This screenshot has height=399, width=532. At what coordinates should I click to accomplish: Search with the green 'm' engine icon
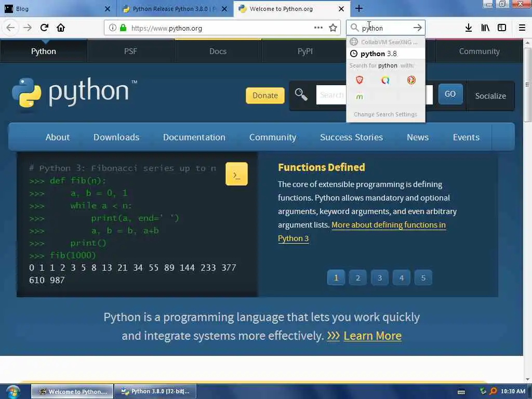[x=360, y=97]
